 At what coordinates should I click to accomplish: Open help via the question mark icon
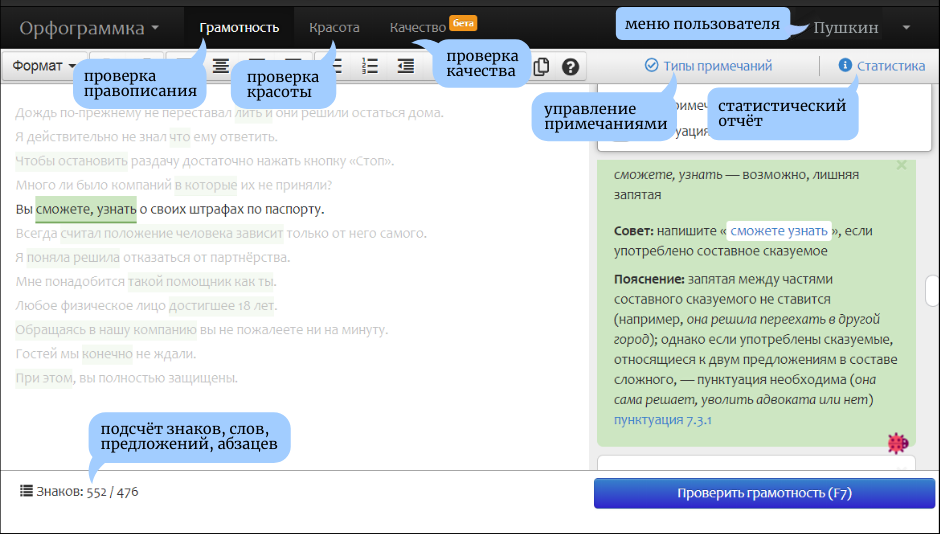570,67
